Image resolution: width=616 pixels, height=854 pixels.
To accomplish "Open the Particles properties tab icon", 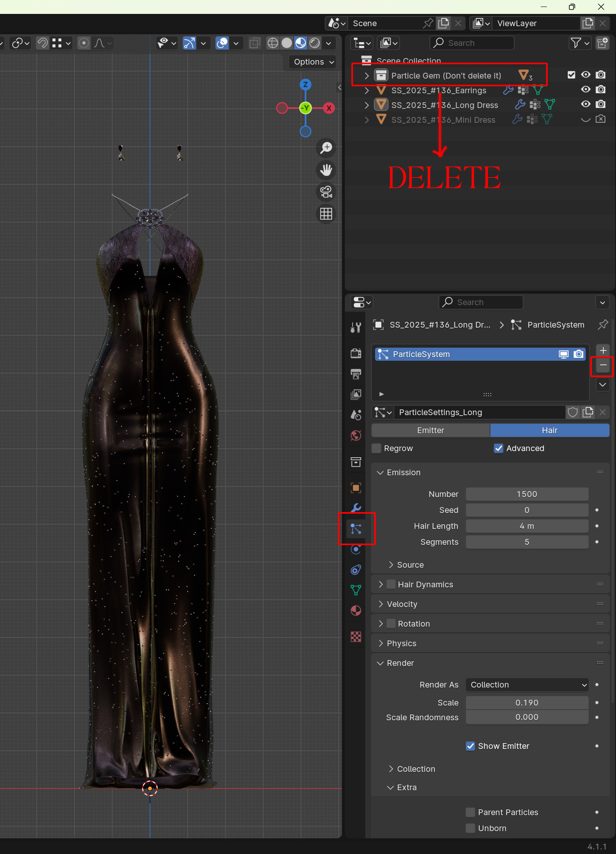I will pyautogui.click(x=356, y=529).
